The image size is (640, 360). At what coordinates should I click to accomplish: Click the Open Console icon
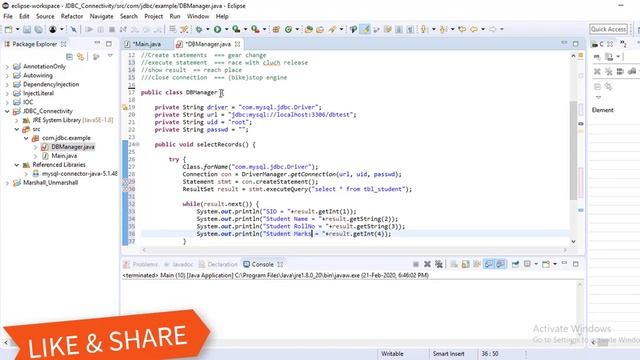click(x=546, y=264)
